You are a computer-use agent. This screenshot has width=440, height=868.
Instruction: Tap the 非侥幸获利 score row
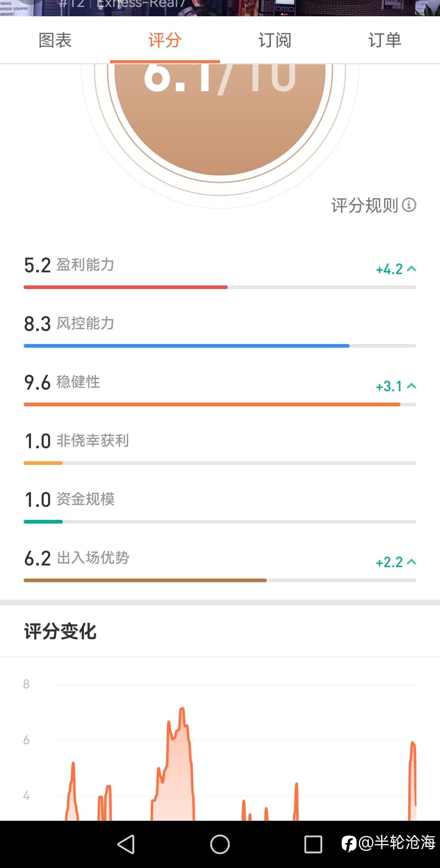220,448
